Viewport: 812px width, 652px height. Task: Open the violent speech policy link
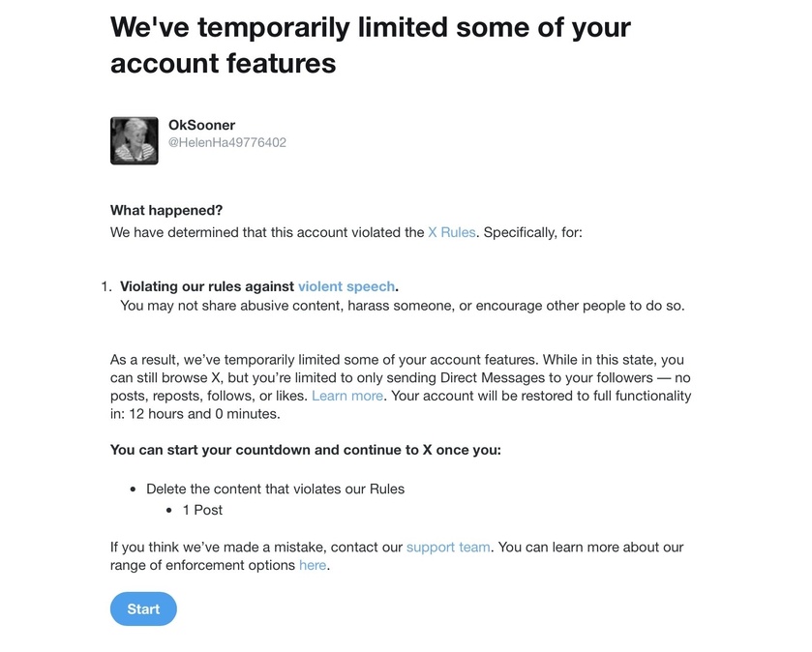pos(346,286)
